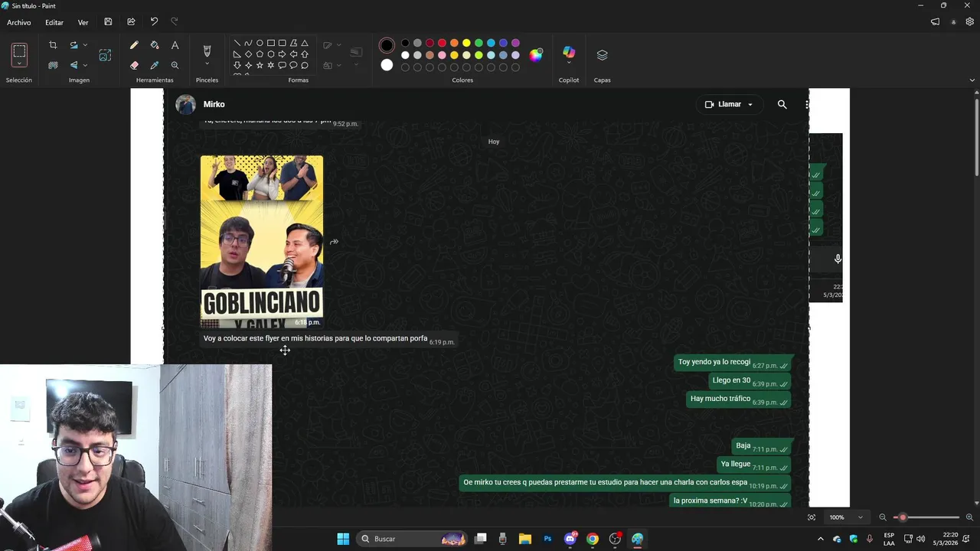Click the Share icon
This screenshot has width=980, height=551.
pos(131,22)
